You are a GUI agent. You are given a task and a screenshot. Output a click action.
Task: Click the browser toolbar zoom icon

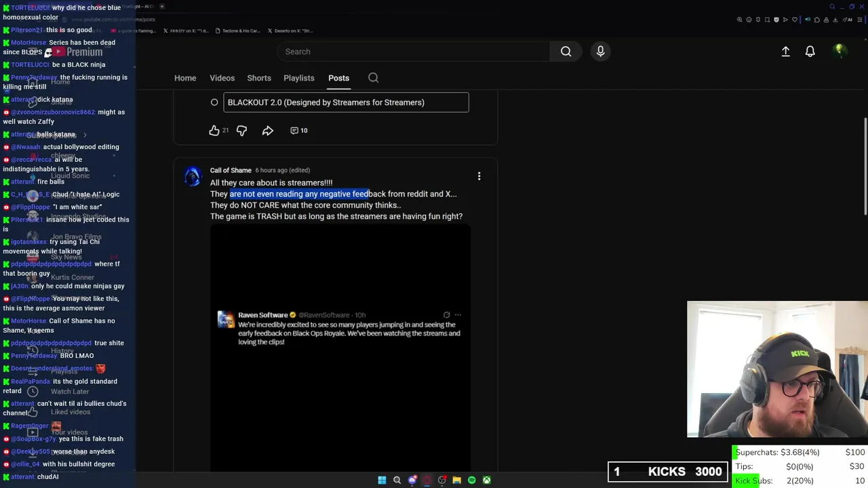click(x=739, y=20)
